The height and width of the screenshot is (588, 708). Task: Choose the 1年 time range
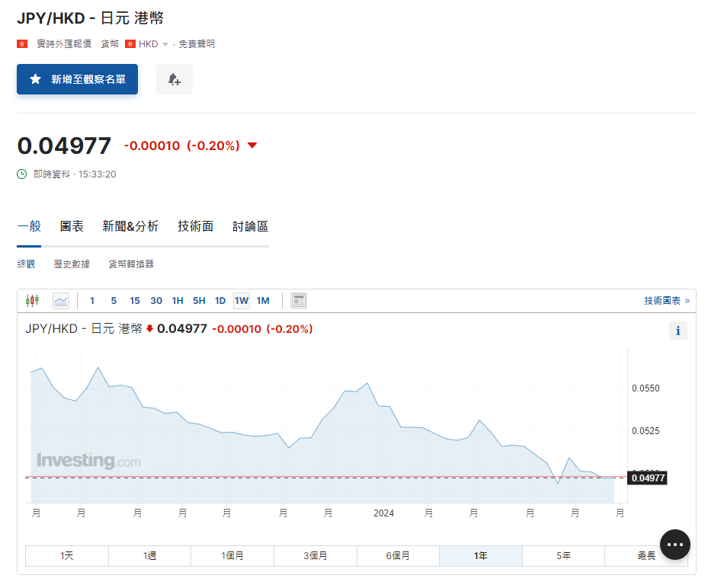click(480, 556)
